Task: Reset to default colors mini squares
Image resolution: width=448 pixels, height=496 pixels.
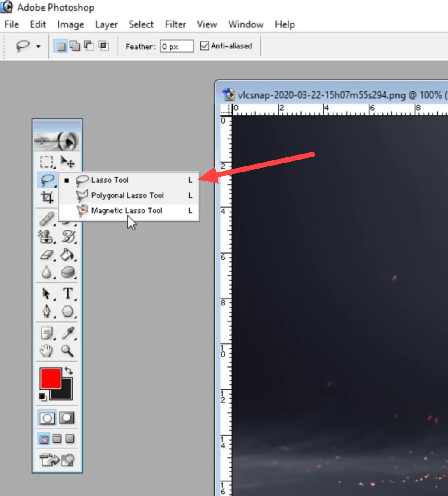Action: (x=43, y=397)
